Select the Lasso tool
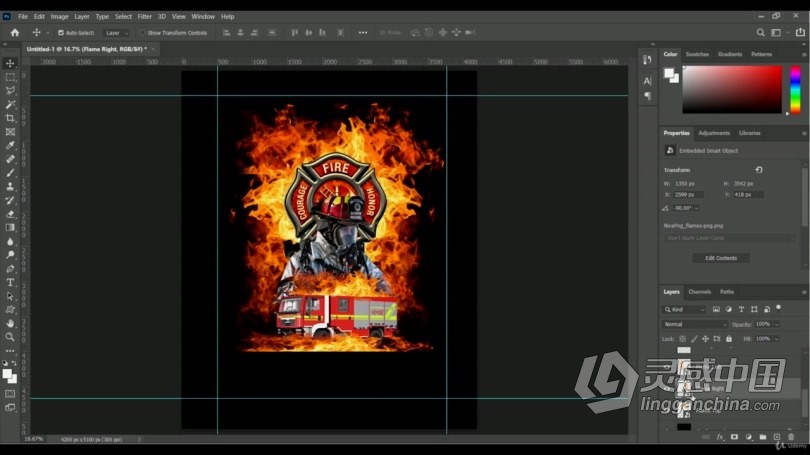 [10, 90]
